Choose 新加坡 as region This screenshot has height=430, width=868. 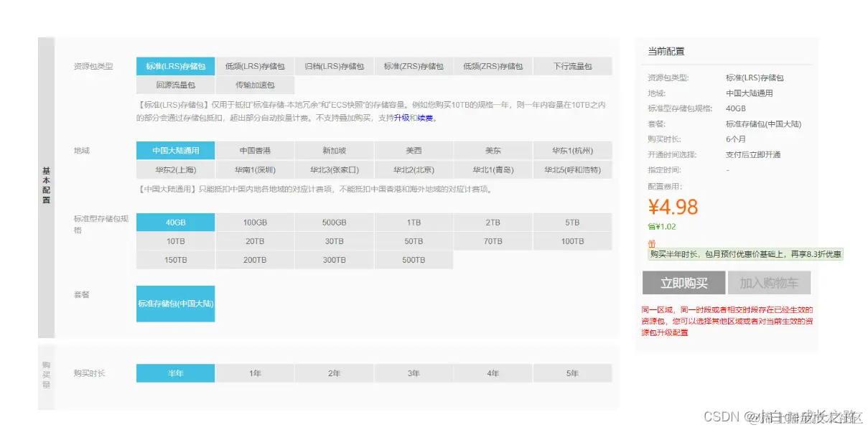click(335, 151)
